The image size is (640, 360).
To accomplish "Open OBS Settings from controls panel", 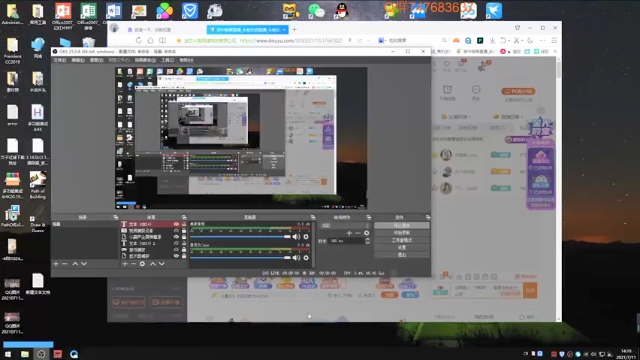I will click(x=402, y=247).
